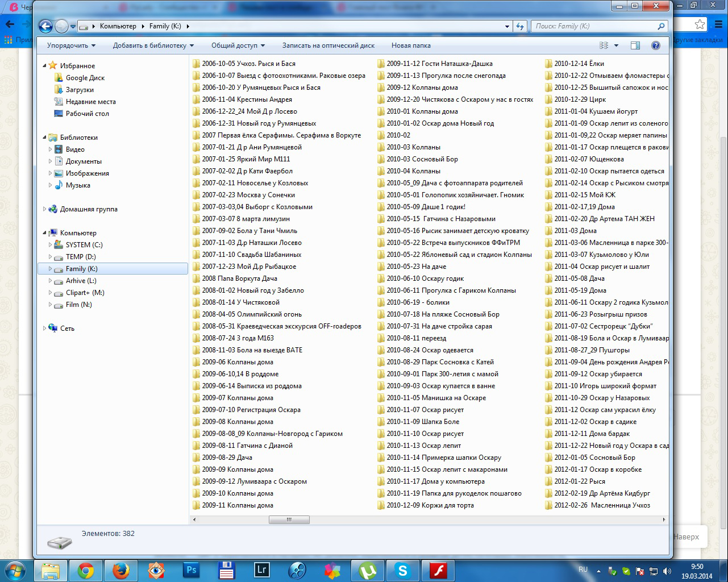The width and height of the screenshot is (728, 582).
Task: Open Google Chrome taskbar icon
Action: pyautogui.click(x=86, y=570)
